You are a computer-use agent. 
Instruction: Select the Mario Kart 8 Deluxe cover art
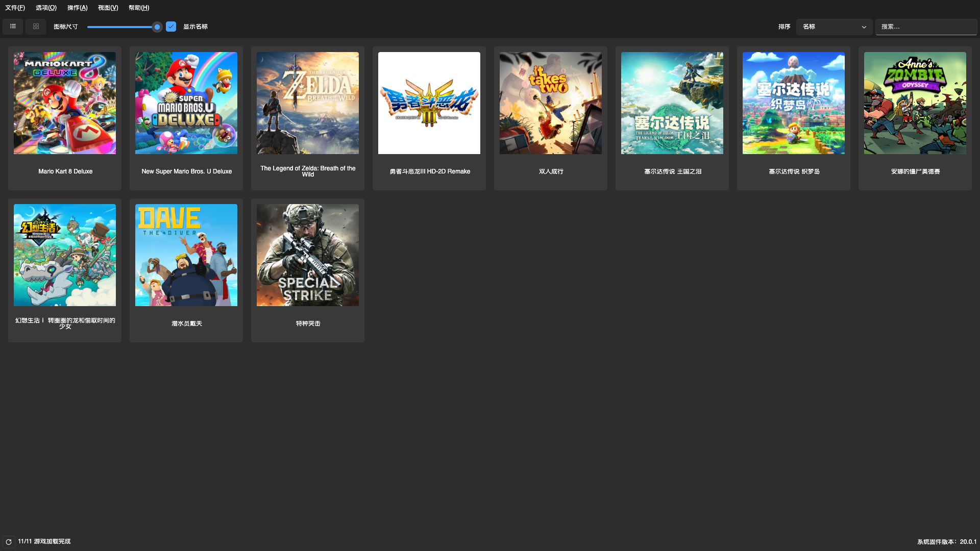pyautogui.click(x=65, y=103)
